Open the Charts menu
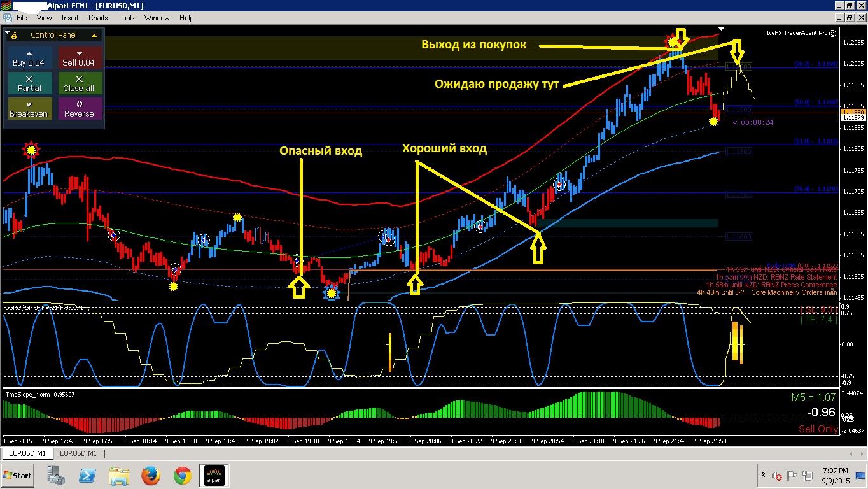This screenshot has width=868, height=489. click(98, 18)
